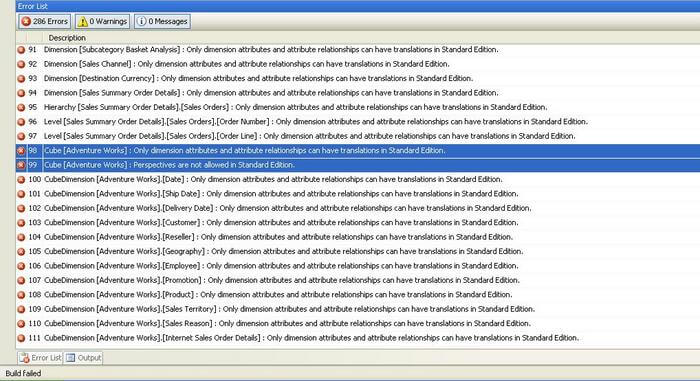Select the CubeDimension [Promotion] error text
The image size is (700, 381).
coord(282,280)
